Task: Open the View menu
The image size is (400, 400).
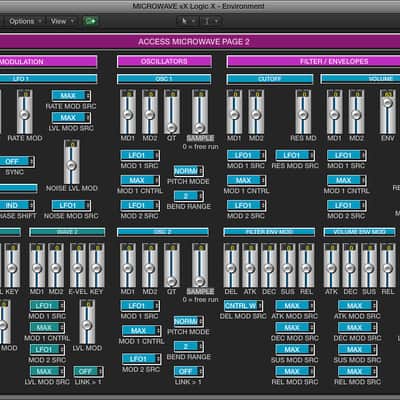Action: click(62, 21)
